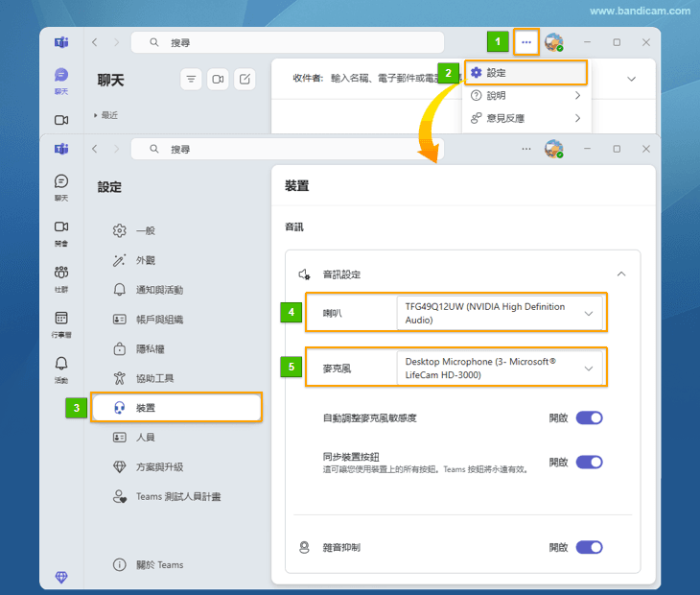Select 協助工具 settings category
700x595 pixels.
pyautogui.click(x=176, y=378)
